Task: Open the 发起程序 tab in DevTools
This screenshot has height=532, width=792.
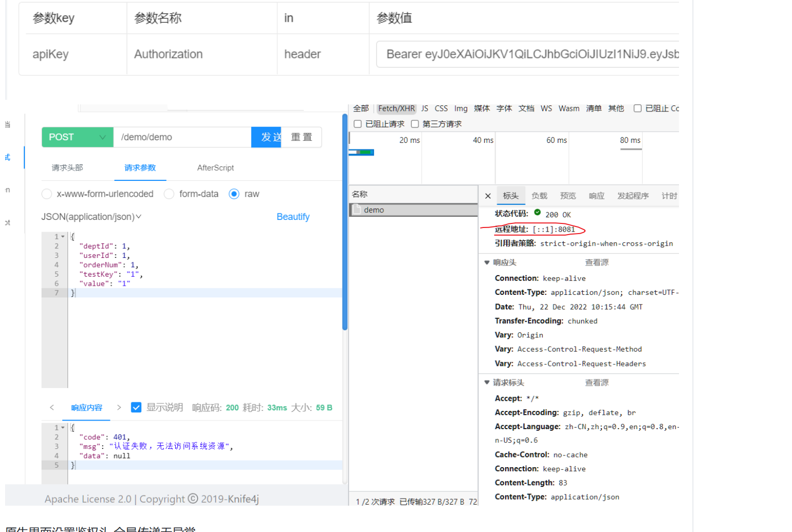Action: [633, 196]
